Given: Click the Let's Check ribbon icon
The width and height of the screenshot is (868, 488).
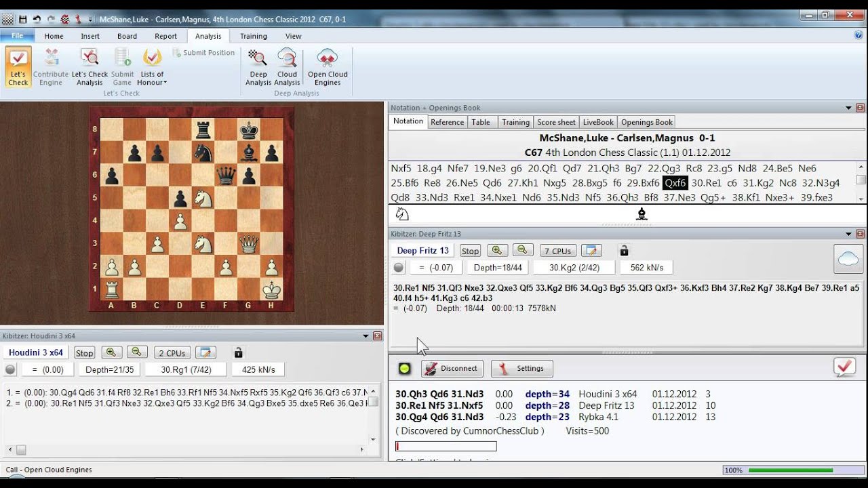Looking at the screenshot, I should click(x=18, y=67).
